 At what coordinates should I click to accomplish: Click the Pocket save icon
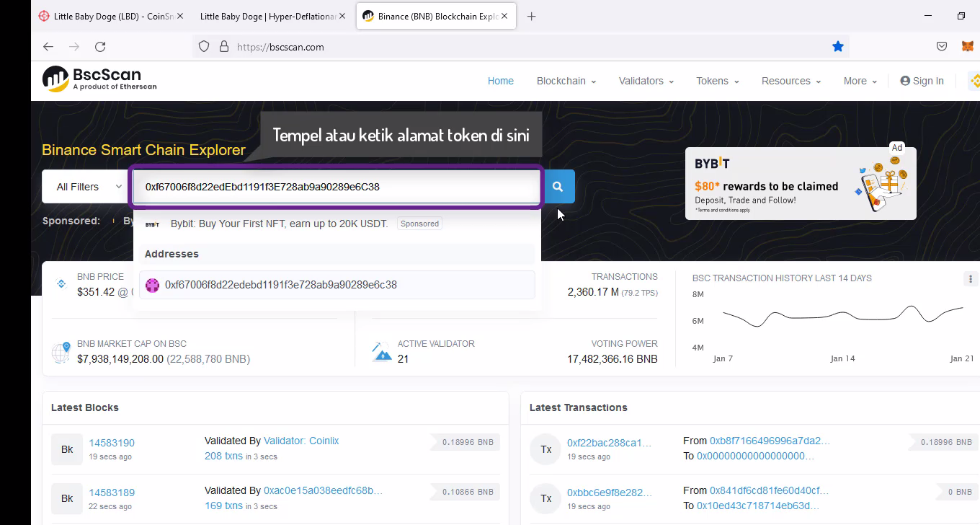coord(941,47)
